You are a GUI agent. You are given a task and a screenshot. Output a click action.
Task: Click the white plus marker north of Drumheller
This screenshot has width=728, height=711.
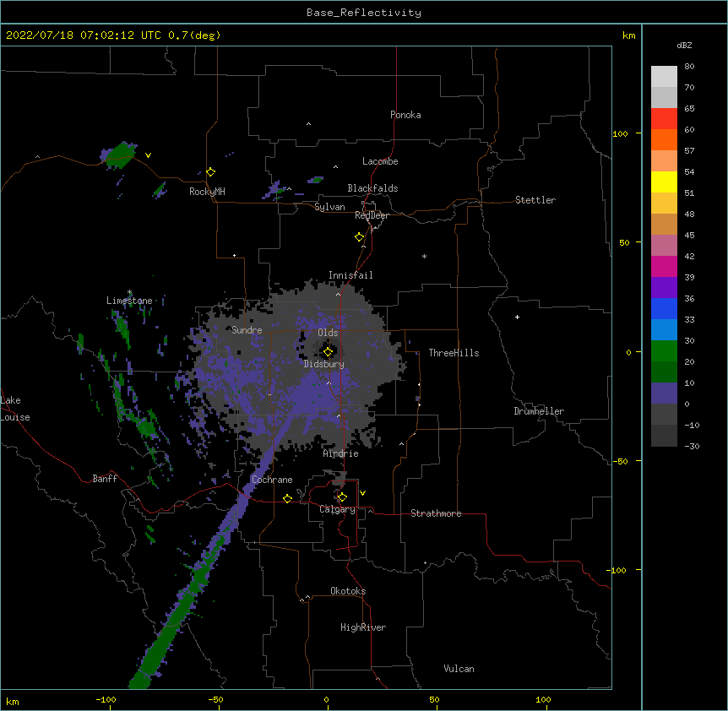coord(517,317)
